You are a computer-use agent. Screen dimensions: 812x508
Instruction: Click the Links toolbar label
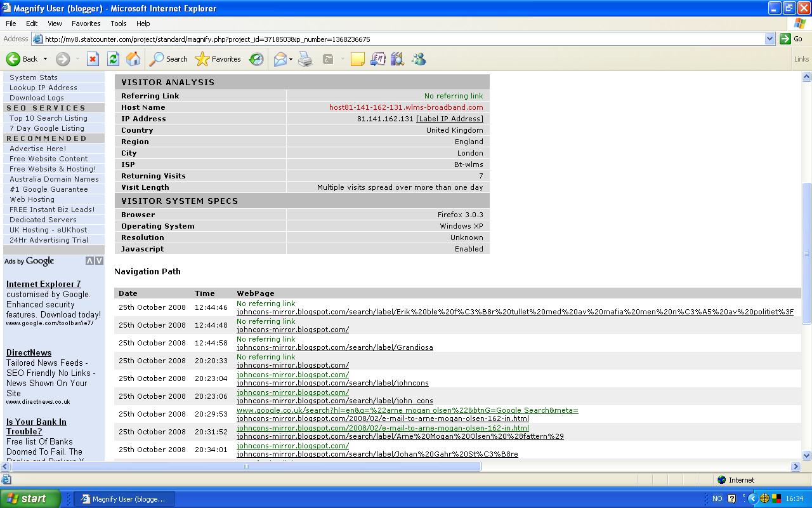click(x=801, y=59)
